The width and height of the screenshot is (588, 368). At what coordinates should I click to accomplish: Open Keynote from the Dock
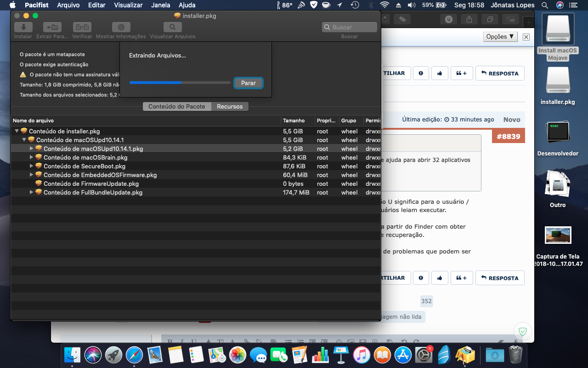[x=341, y=355]
